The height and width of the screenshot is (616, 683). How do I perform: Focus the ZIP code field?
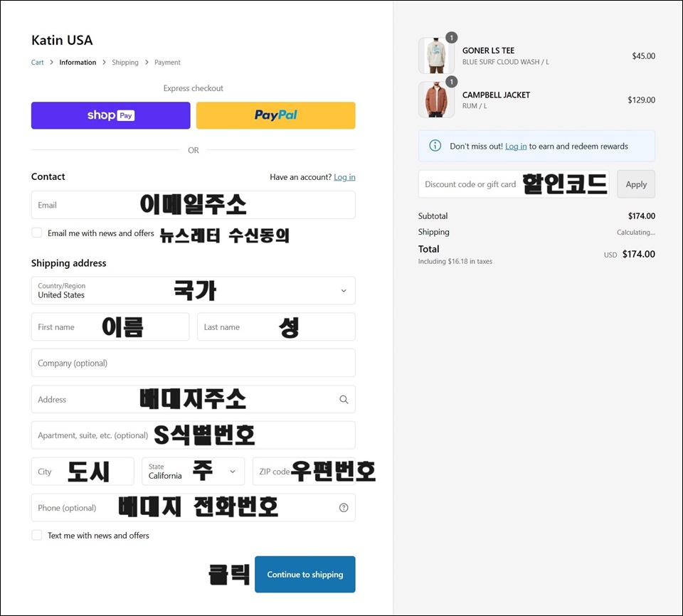point(304,472)
